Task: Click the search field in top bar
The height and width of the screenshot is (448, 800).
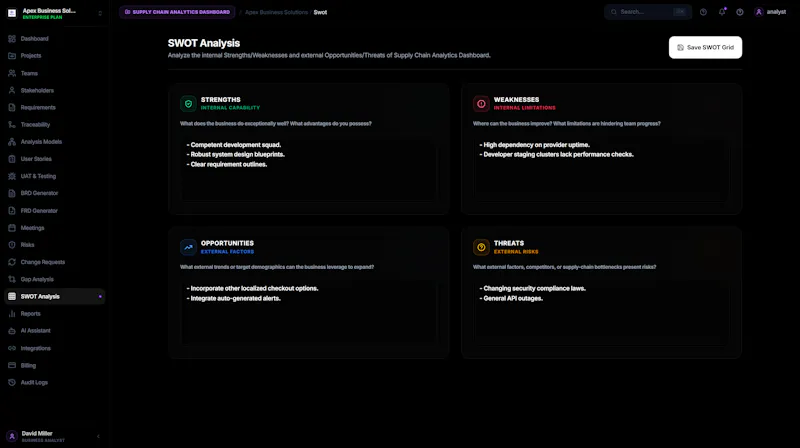Action: pyautogui.click(x=648, y=12)
